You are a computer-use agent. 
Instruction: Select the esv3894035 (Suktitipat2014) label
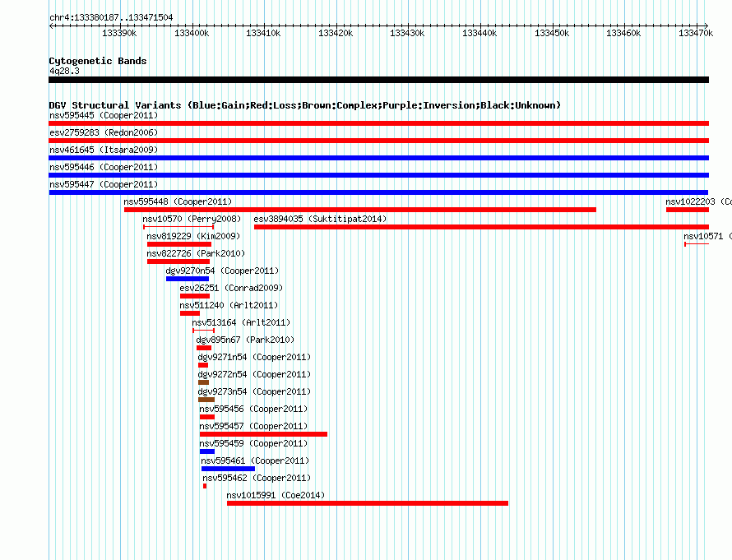(x=320, y=219)
